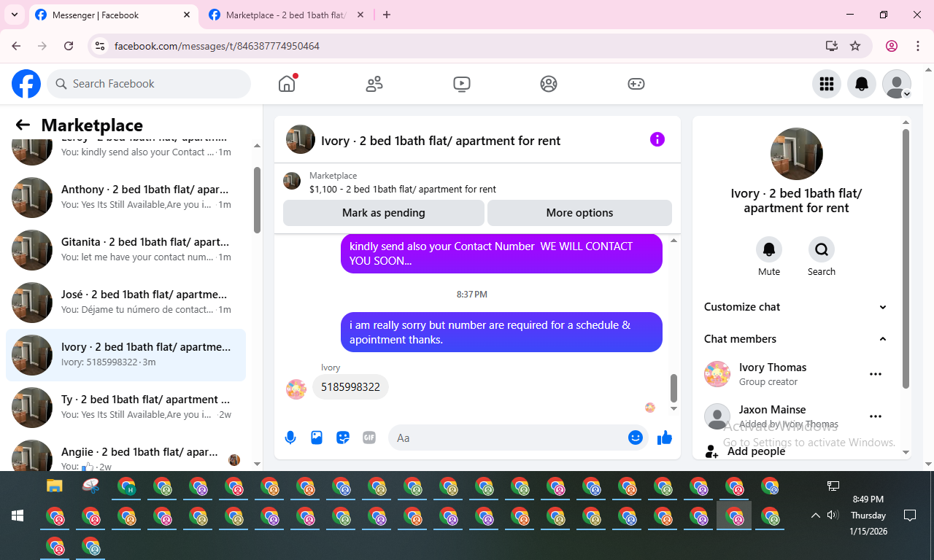Attach a file with the photo icon
The height and width of the screenshot is (560, 934).
[x=317, y=437]
